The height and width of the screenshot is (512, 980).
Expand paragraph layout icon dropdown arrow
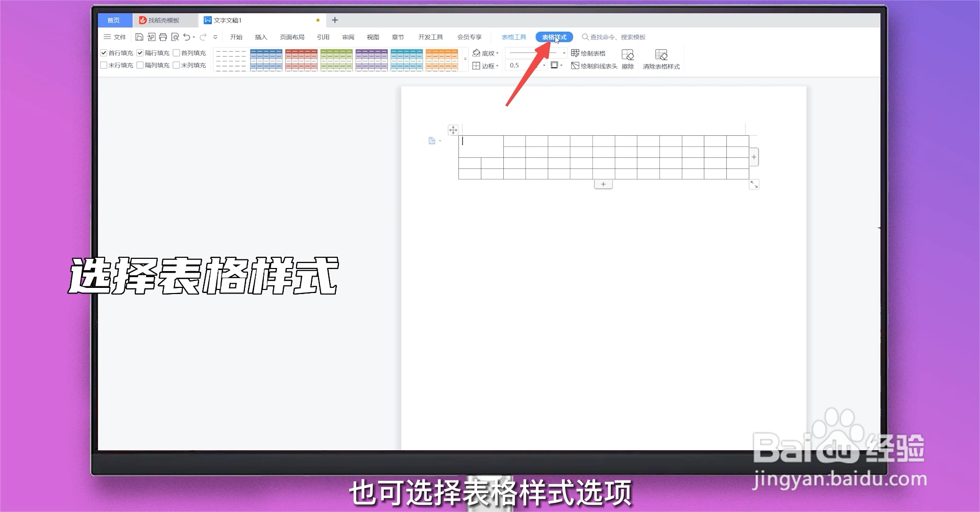coord(440,141)
